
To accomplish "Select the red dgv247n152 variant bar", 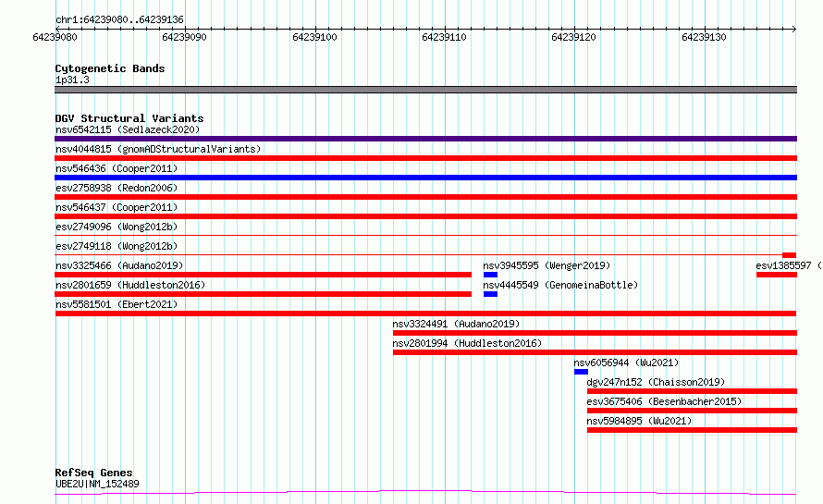I will pyautogui.click(x=692, y=391).
